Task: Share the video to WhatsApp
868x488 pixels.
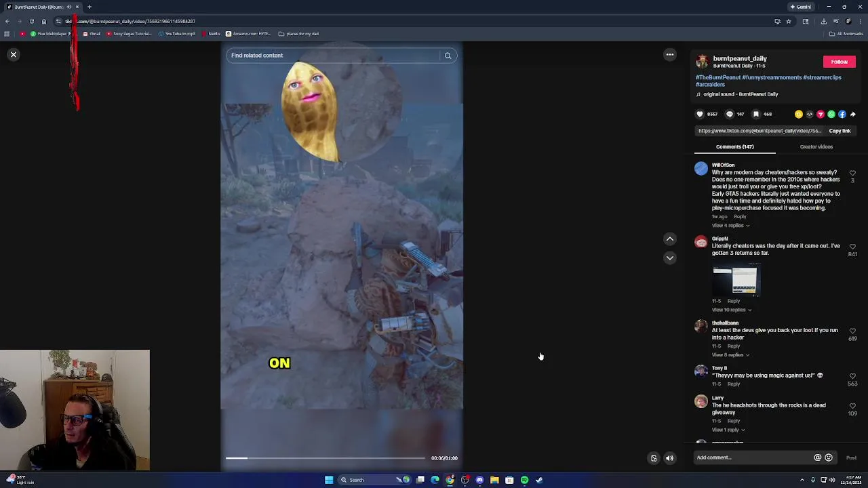Action: coord(831,114)
